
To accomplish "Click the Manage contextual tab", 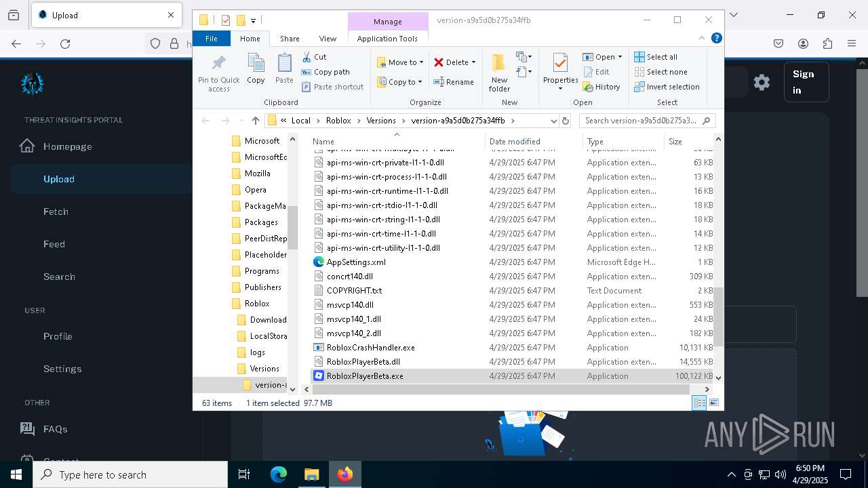I will pos(388,22).
